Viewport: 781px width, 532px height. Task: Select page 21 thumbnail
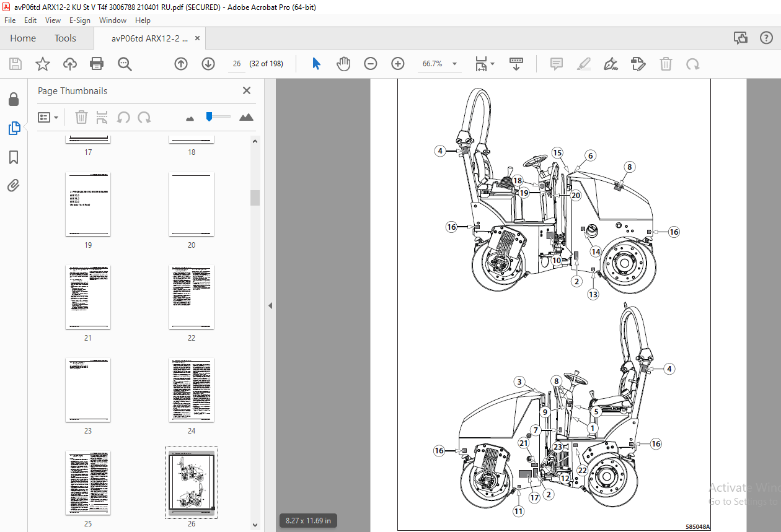click(88, 297)
